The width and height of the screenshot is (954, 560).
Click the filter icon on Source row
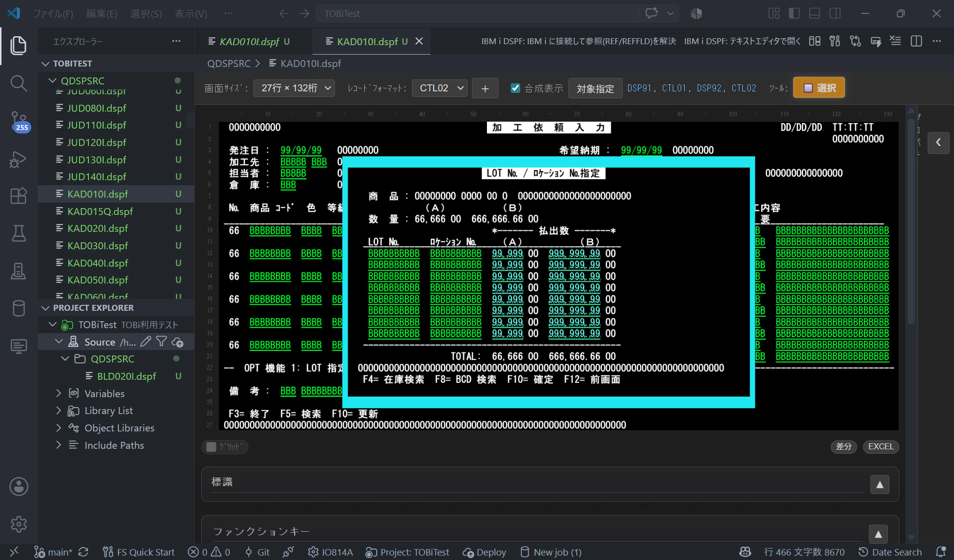(x=161, y=342)
